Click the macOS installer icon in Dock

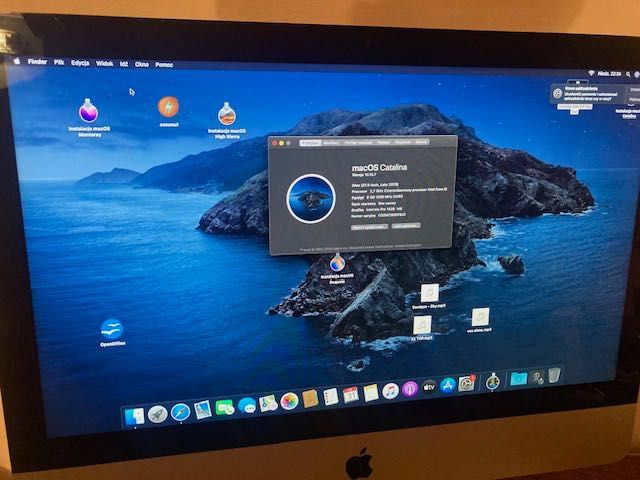point(493,381)
